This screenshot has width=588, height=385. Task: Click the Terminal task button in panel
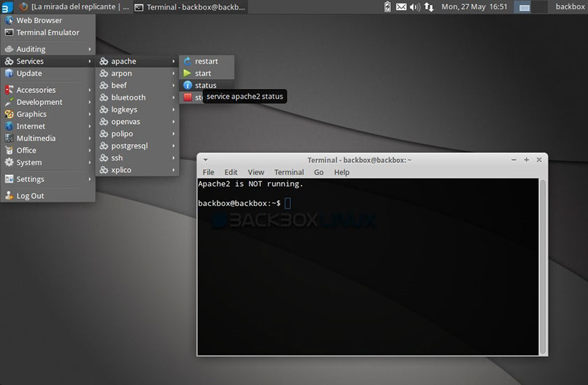(189, 7)
